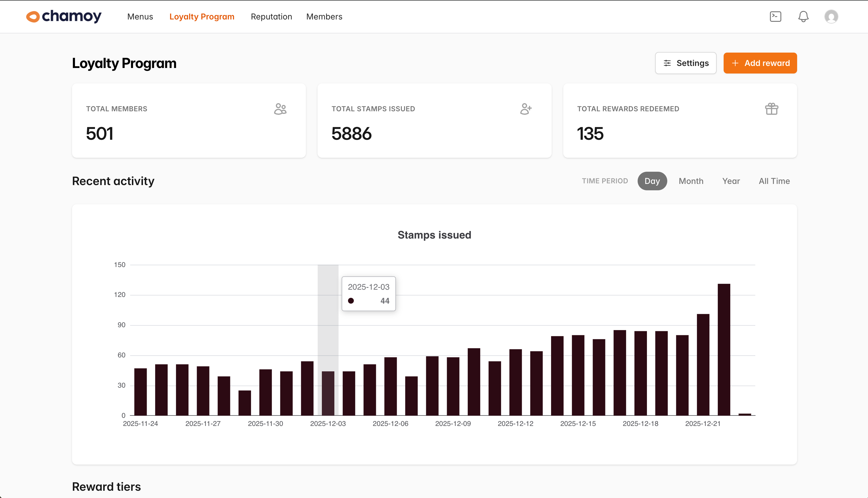Open the notifications bell

pos(803,17)
